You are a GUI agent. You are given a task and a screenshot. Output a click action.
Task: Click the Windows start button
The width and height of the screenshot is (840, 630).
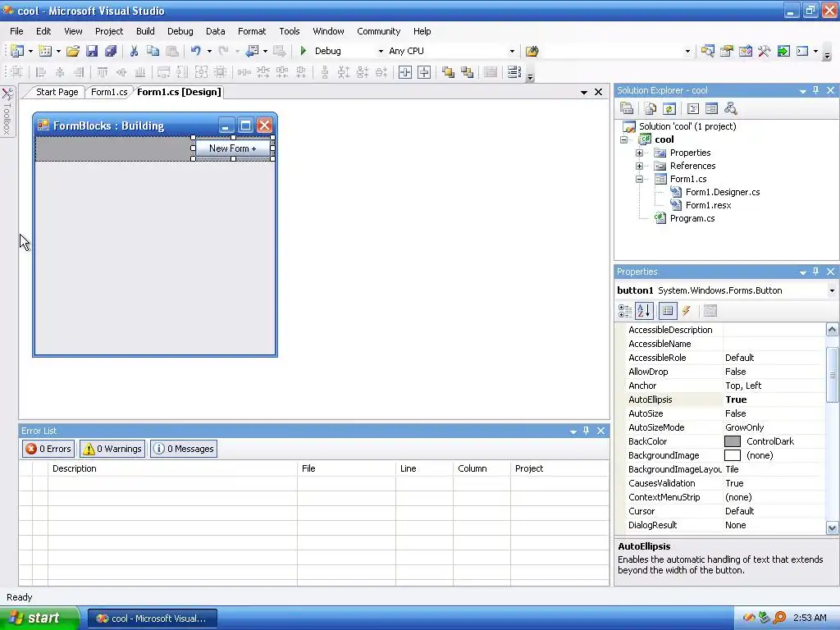tap(39, 619)
